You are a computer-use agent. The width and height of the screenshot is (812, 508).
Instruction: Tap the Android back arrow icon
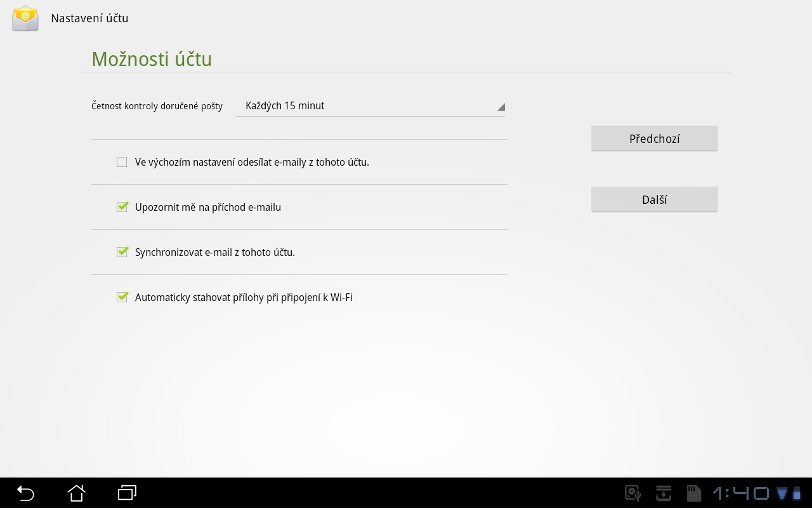point(25,493)
